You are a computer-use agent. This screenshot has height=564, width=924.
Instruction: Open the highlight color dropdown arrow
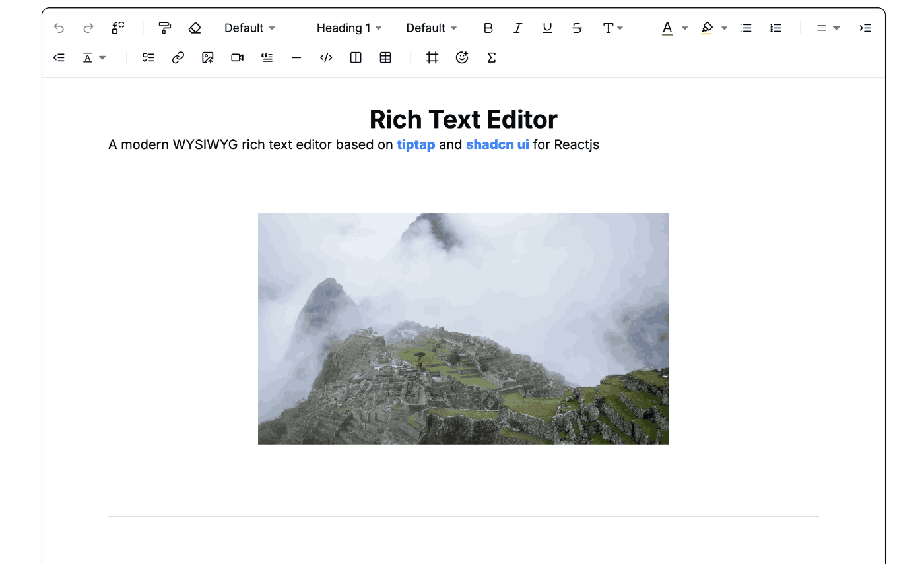(725, 28)
